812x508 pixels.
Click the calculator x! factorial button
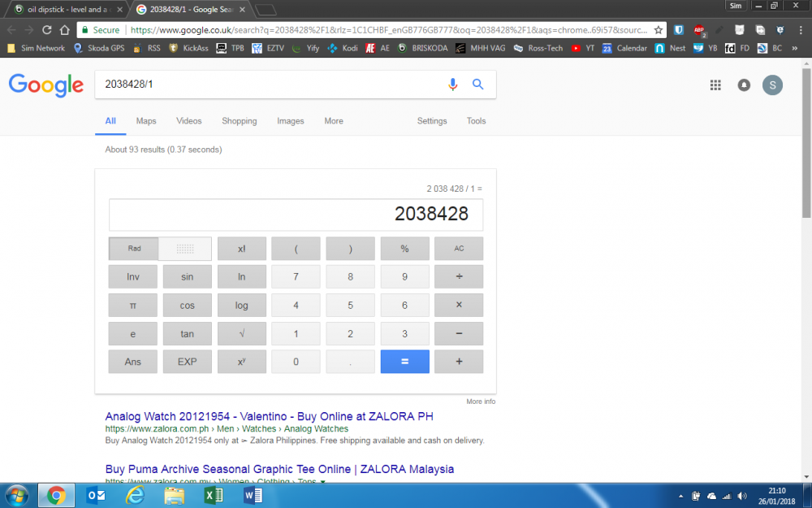click(x=241, y=248)
